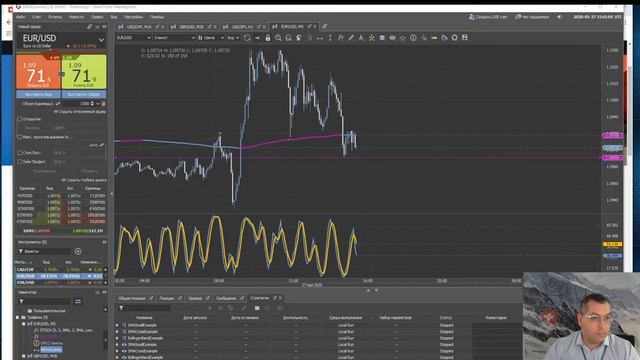Open the Настройки menu
Image resolution: width=640 pixels, height=360 pixels.
click(133, 17)
